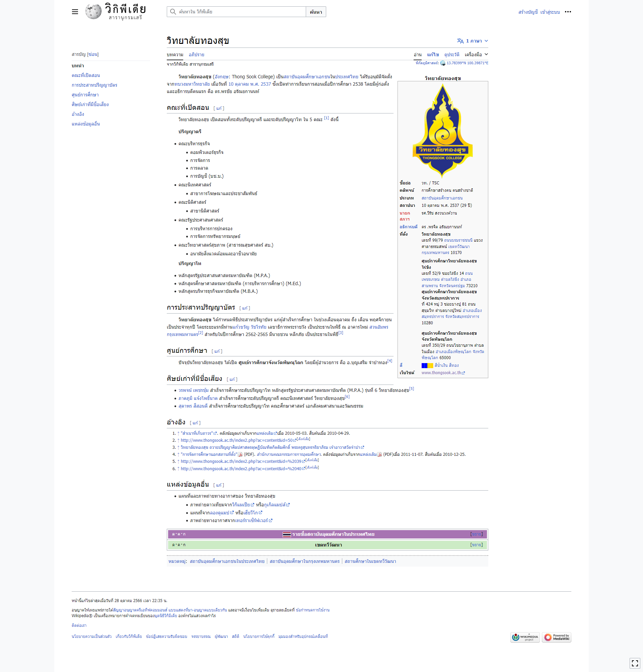Focus the Wikipedia search input field

pyautogui.click(x=240, y=12)
